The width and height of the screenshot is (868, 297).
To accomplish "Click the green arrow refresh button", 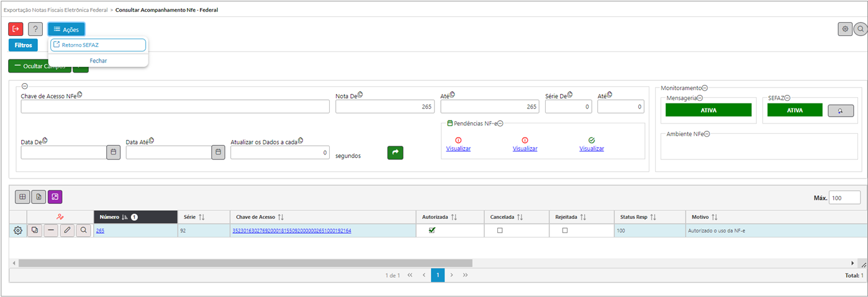I will point(395,153).
